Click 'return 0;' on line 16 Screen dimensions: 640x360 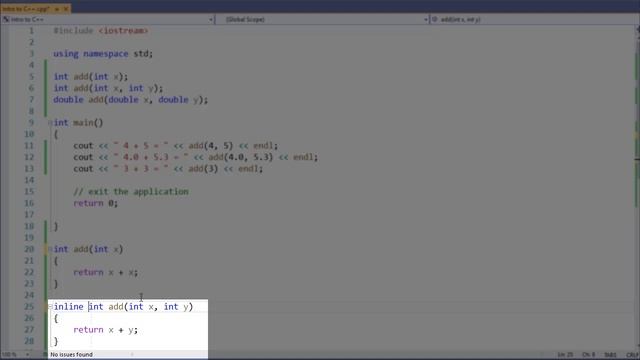96,203
